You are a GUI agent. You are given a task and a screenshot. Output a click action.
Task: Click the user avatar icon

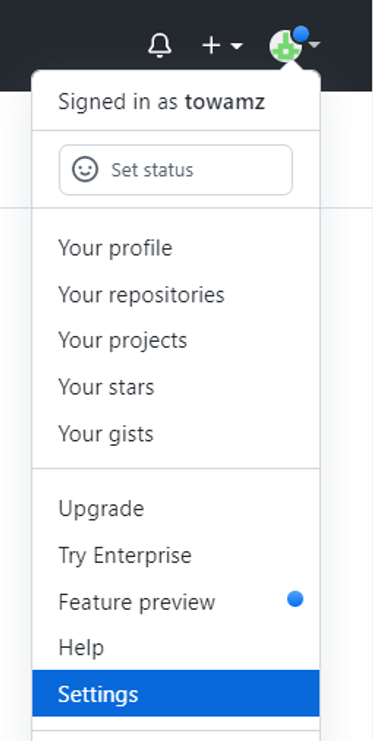(x=286, y=46)
